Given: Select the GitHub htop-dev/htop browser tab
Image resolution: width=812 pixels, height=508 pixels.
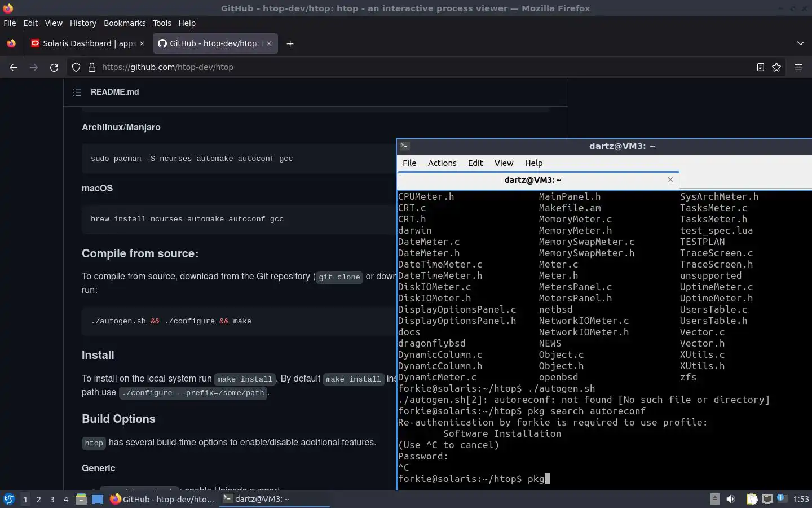Looking at the screenshot, I should (x=215, y=43).
